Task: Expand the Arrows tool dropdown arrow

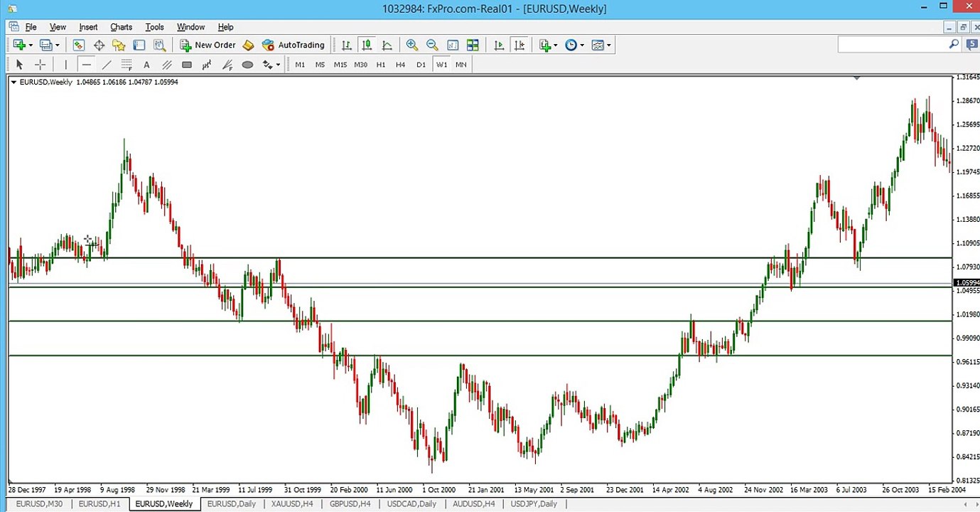Action: 278,65
